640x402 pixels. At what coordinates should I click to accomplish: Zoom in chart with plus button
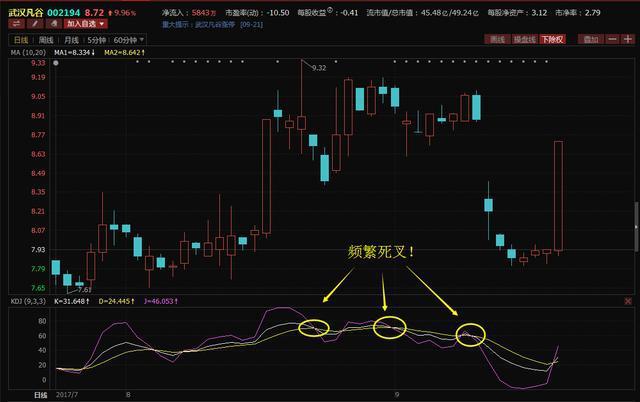click(x=627, y=39)
